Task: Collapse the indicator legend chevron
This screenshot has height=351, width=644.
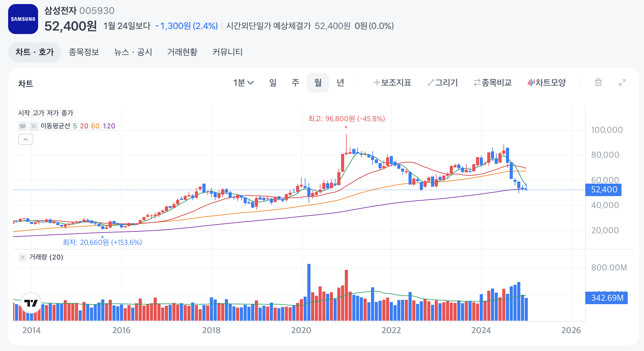Action: (26, 139)
